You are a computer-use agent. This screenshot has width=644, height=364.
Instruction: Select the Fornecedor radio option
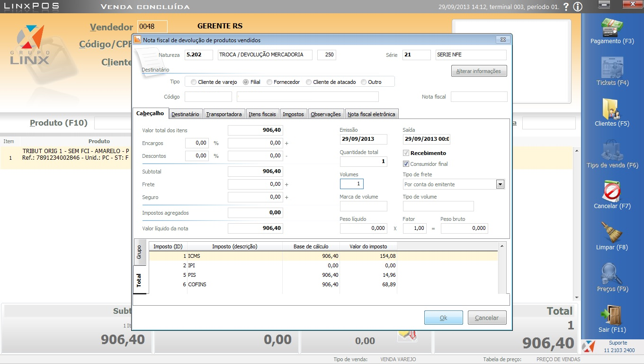pos(269,82)
